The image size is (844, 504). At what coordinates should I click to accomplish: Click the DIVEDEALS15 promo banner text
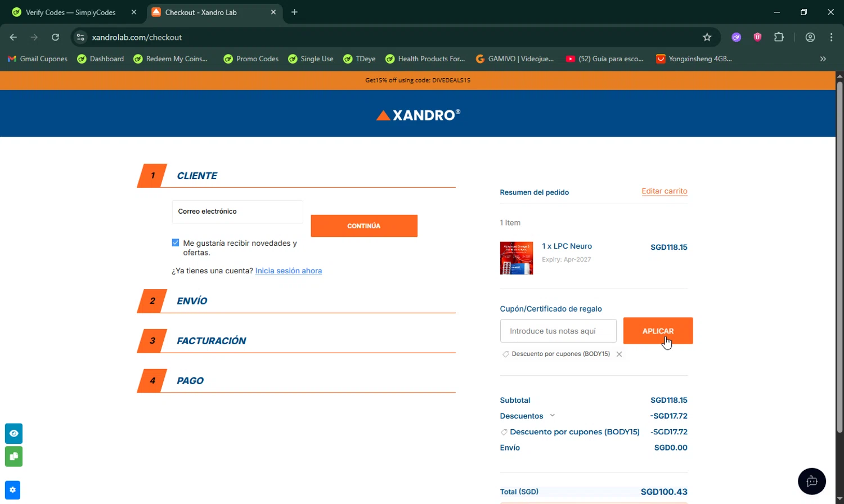tap(417, 80)
